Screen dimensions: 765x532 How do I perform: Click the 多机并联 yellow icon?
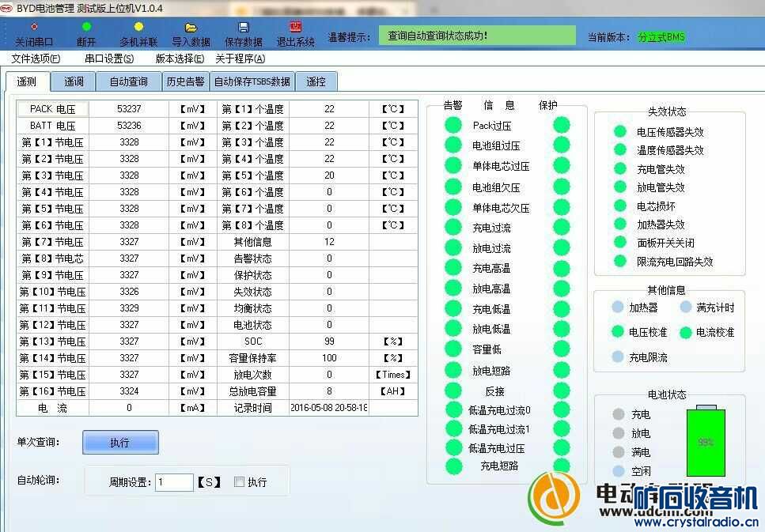[138, 26]
